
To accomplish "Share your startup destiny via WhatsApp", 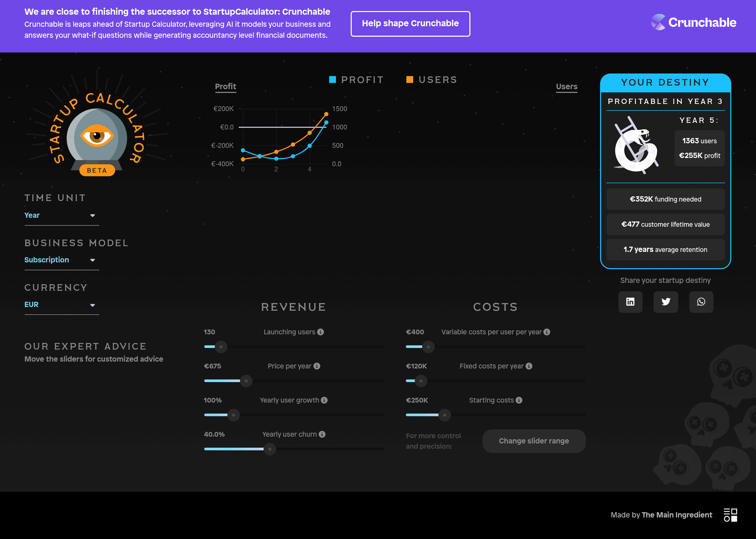I will 701,302.
